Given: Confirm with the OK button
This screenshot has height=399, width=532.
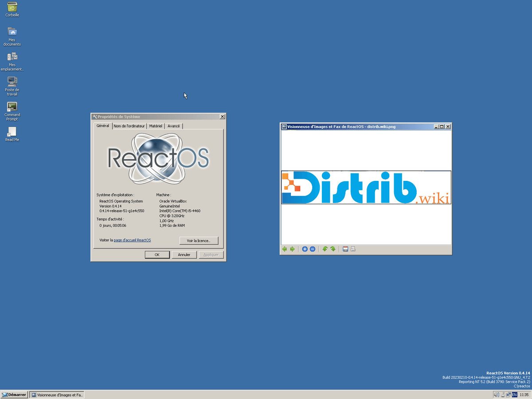Looking at the screenshot, I should [157, 255].
